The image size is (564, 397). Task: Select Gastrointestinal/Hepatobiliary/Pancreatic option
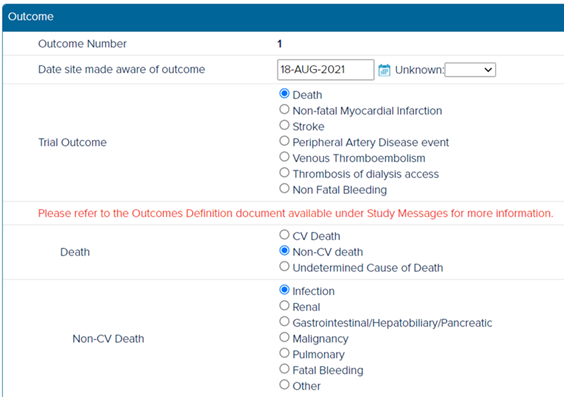(x=284, y=321)
